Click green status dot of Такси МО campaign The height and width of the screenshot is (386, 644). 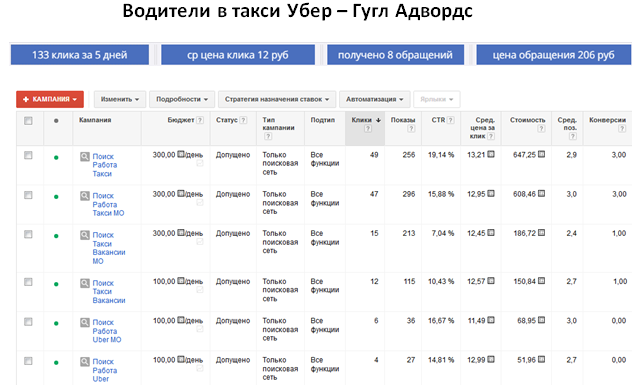point(56,197)
